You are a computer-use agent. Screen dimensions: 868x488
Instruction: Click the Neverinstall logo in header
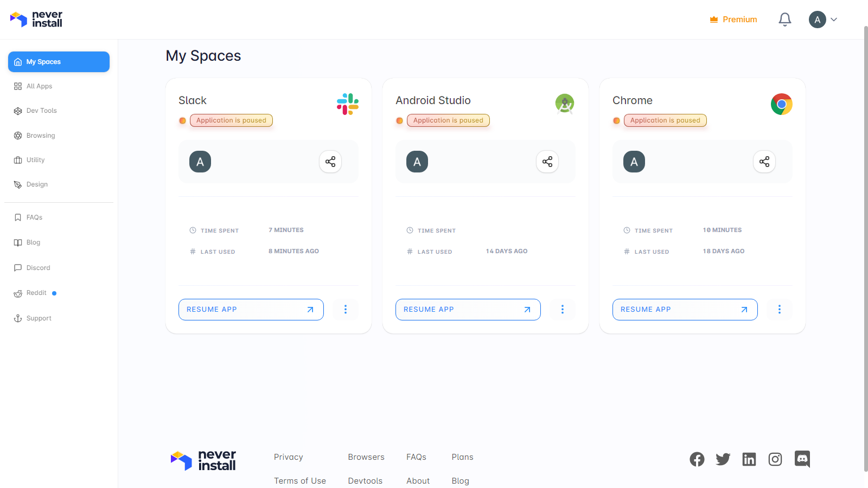[x=36, y=20]
